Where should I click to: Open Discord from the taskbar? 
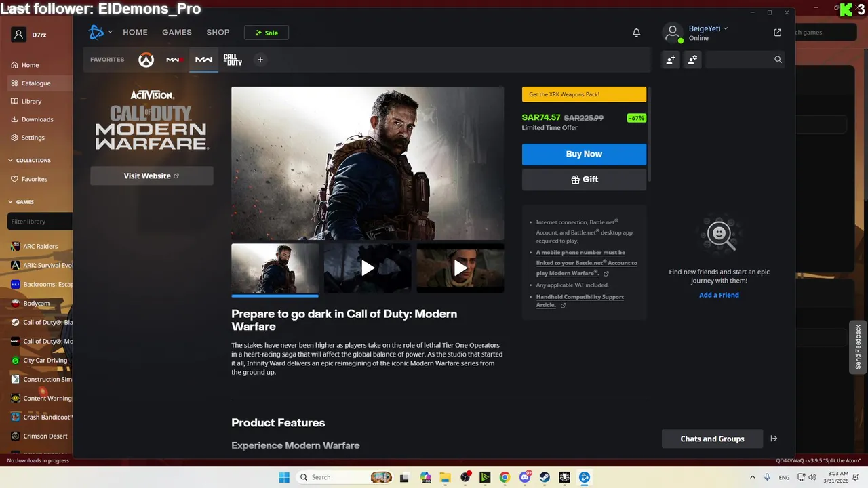525,477
